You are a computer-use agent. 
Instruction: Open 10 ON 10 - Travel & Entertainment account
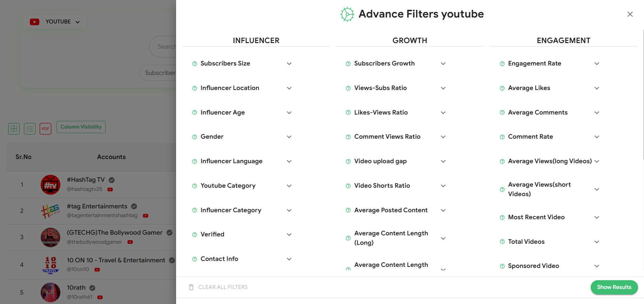(116, 260)
